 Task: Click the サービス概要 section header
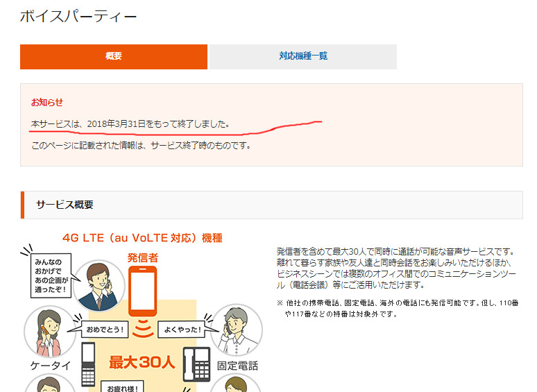pos(65,205)
